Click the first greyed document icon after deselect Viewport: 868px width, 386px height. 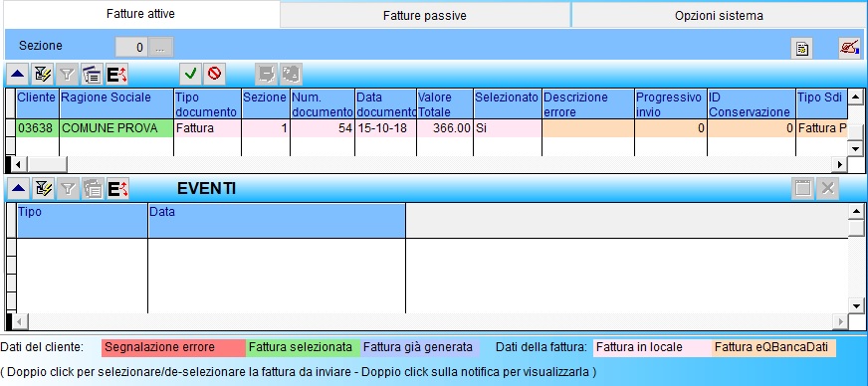(266, 74)
